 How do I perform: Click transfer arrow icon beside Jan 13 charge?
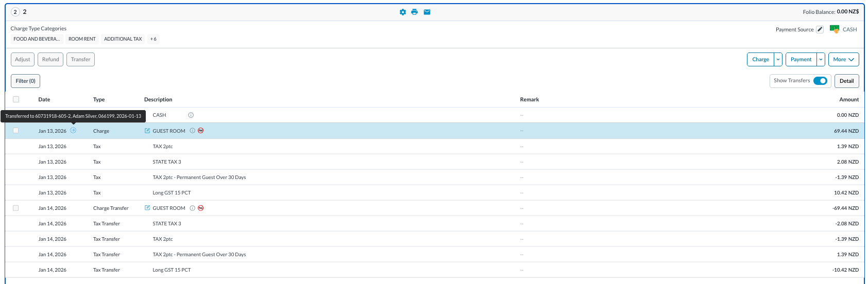[73, 131]
